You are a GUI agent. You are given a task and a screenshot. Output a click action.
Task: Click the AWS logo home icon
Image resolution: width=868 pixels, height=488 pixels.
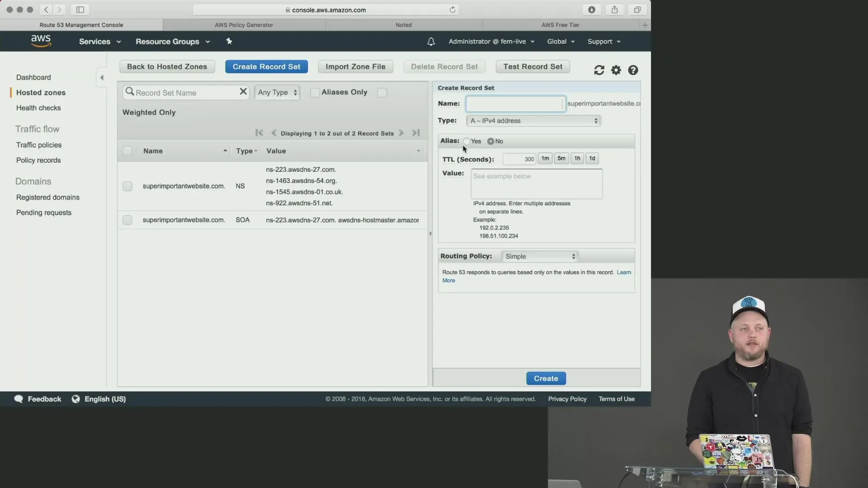41,41
